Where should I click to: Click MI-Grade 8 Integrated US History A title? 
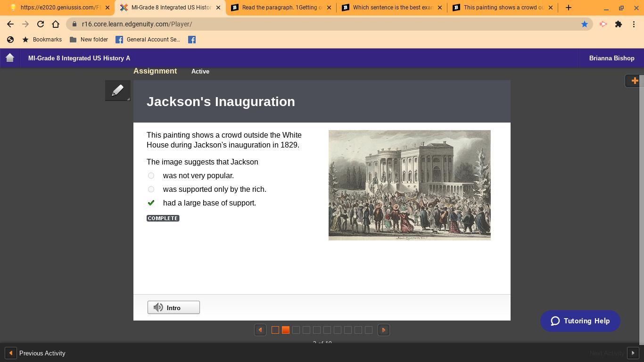pos(79,58)
